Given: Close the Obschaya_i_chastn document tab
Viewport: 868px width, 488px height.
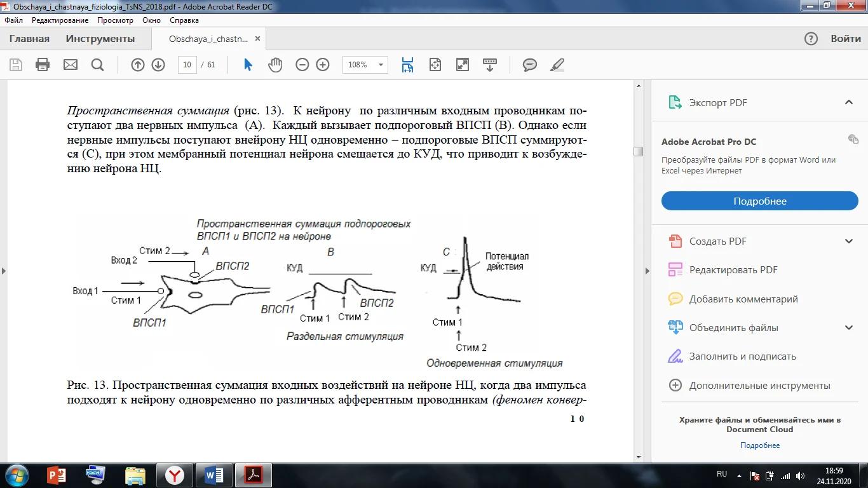Looking at the screenshot, I should click(259, 39).
